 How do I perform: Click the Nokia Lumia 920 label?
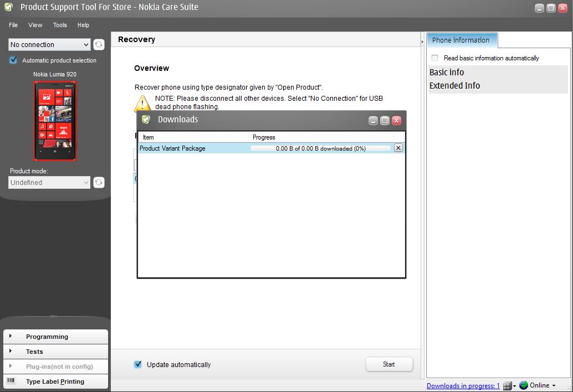point(55,74)
